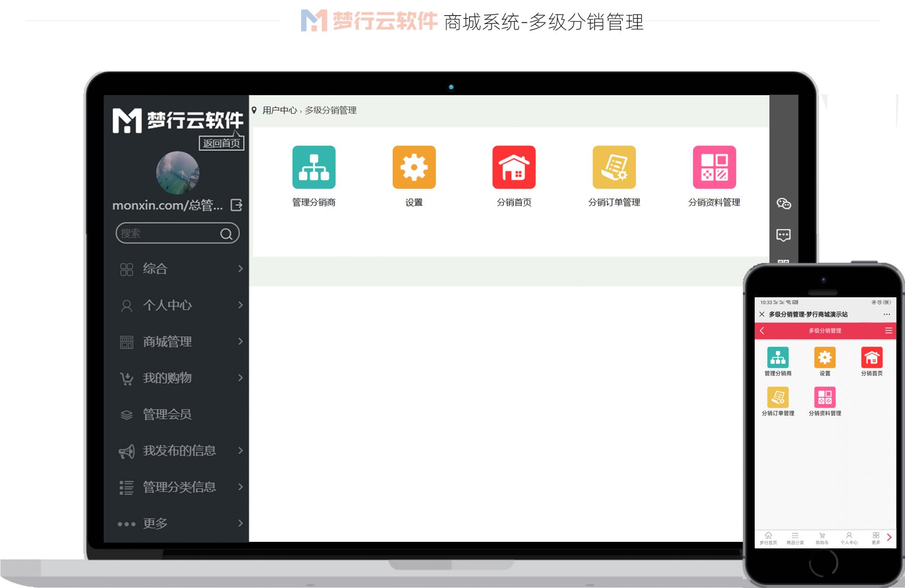905x588 pixels.
Task: Open 管理分销商 on the desktop page
Action: click(x=314, y=167)
